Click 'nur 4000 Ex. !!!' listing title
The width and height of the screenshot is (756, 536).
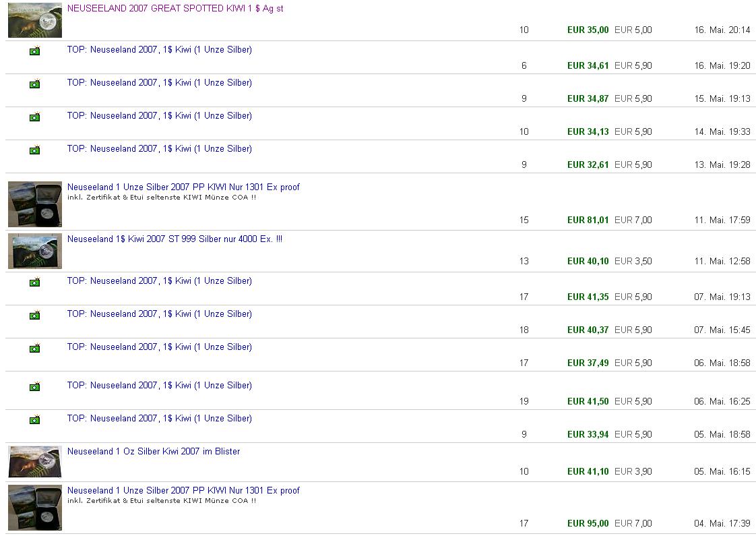point(175,239)
